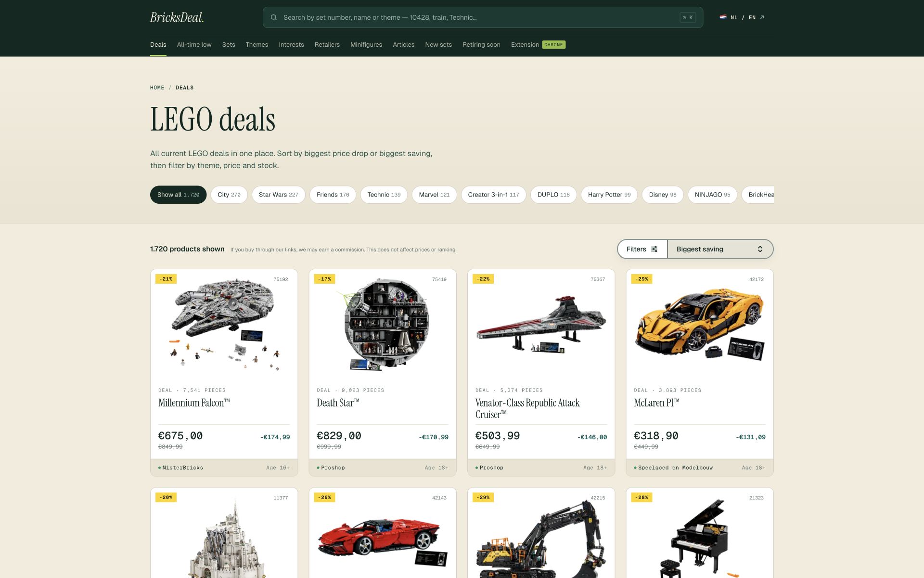The image size is (924, 578).
Task: Open the Death Star product image
Action: click(x=383, y=324)
